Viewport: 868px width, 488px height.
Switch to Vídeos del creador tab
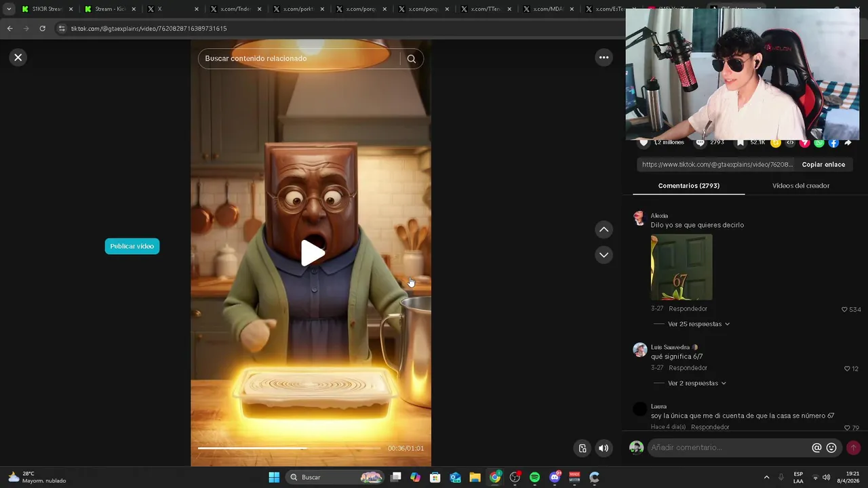click(801, 186)
